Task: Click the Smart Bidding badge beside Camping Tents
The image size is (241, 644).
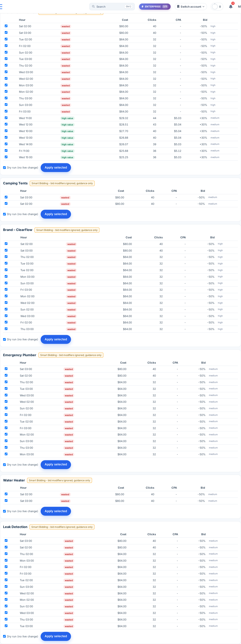Action: (x=62, y=183)
